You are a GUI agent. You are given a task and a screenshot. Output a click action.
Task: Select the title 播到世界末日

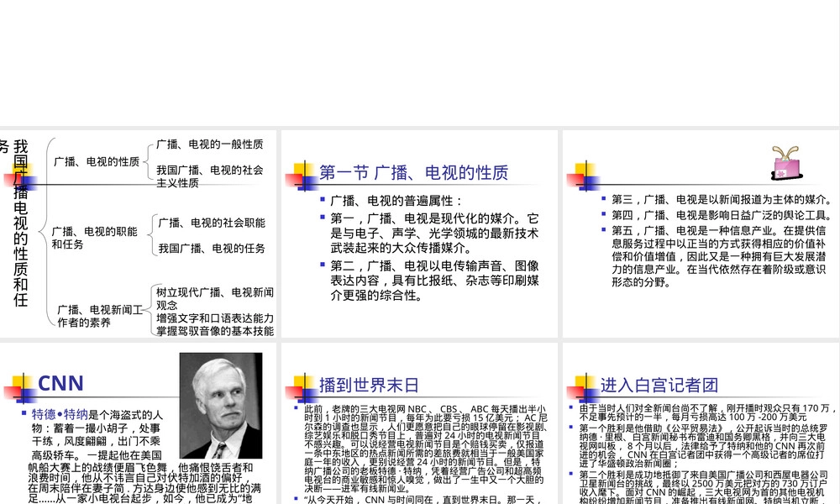369,385
